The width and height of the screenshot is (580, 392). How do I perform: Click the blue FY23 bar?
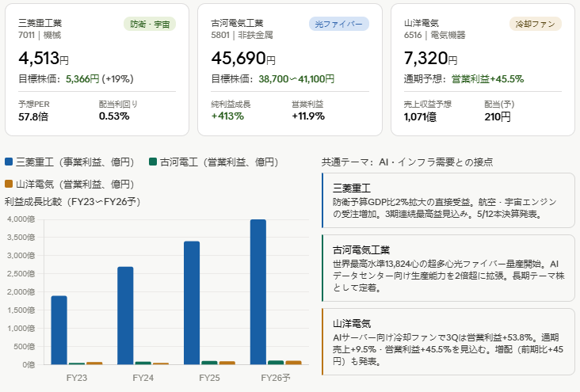coord(59,330)
